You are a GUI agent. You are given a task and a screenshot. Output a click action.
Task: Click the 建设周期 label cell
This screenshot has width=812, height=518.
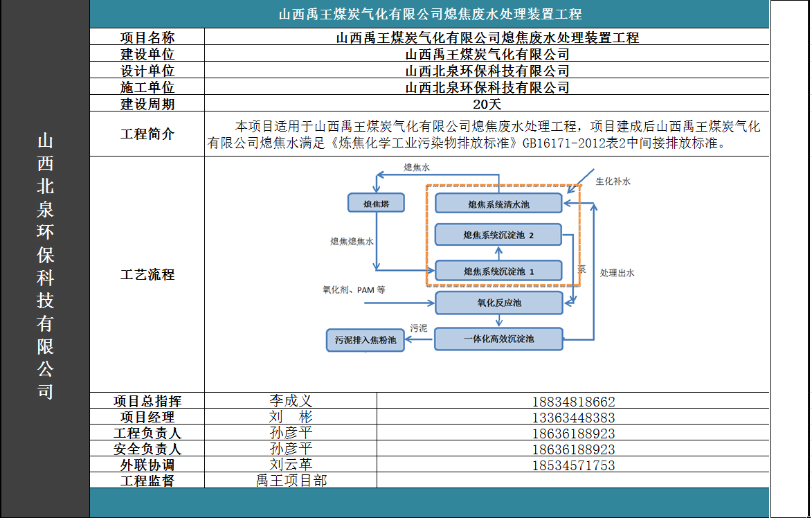(147, 104)
